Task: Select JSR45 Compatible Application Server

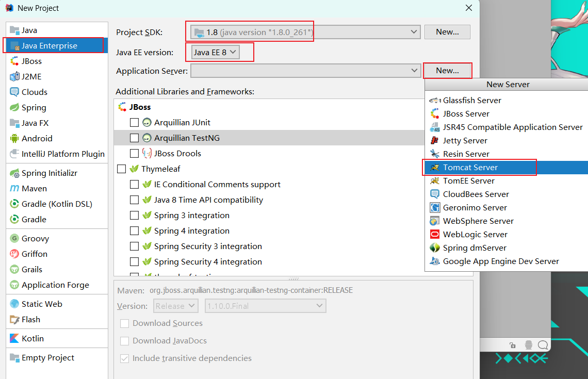Action: coord(507,127)
